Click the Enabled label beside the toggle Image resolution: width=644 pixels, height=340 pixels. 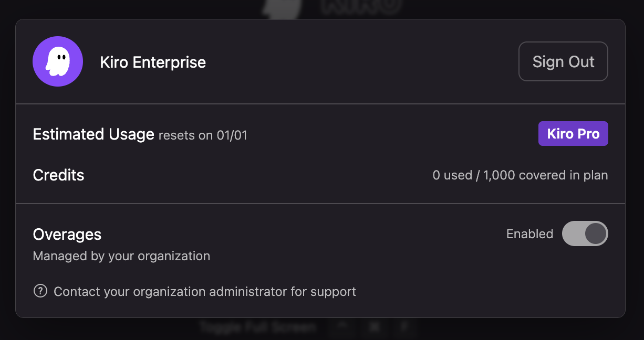pyautogui.click(x=529, y=234)
